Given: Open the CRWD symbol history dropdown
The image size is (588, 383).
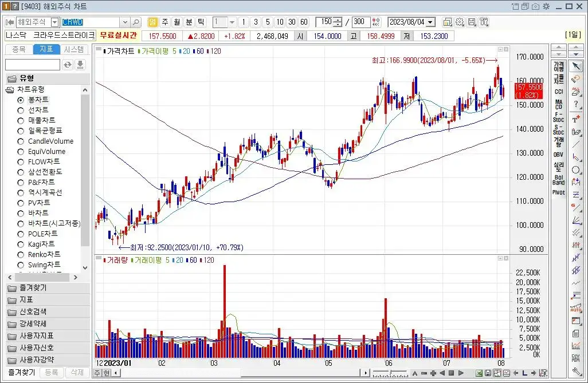Looking at the screenshot, I should click(125, 22).
